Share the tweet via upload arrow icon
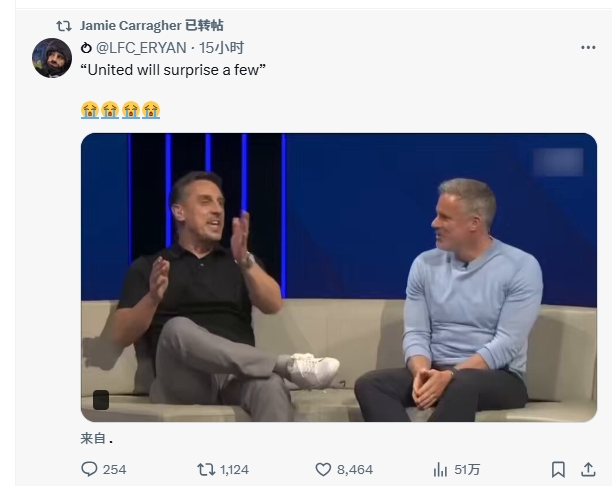Image resolution: width=612 pixels, height=486 pixels. [x=588, y=469]
